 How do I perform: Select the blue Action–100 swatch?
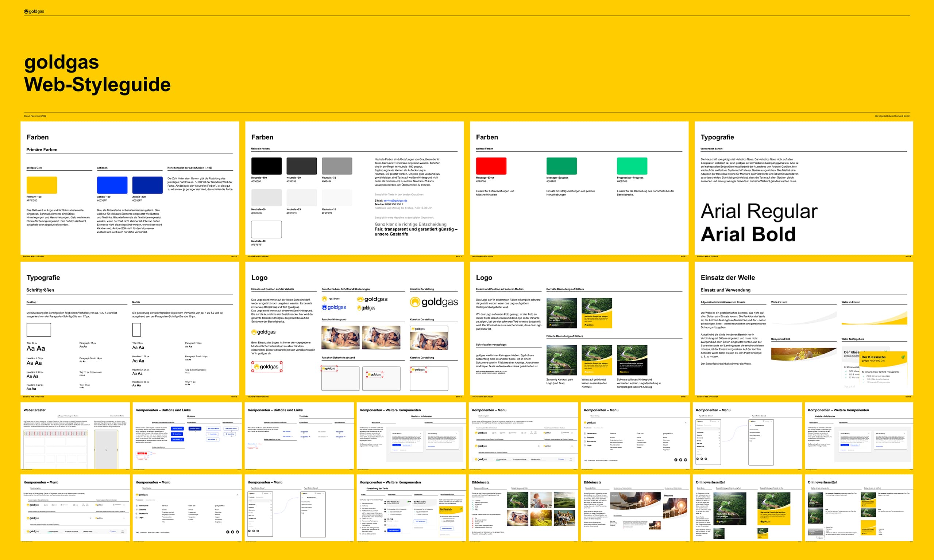[112, 185]
